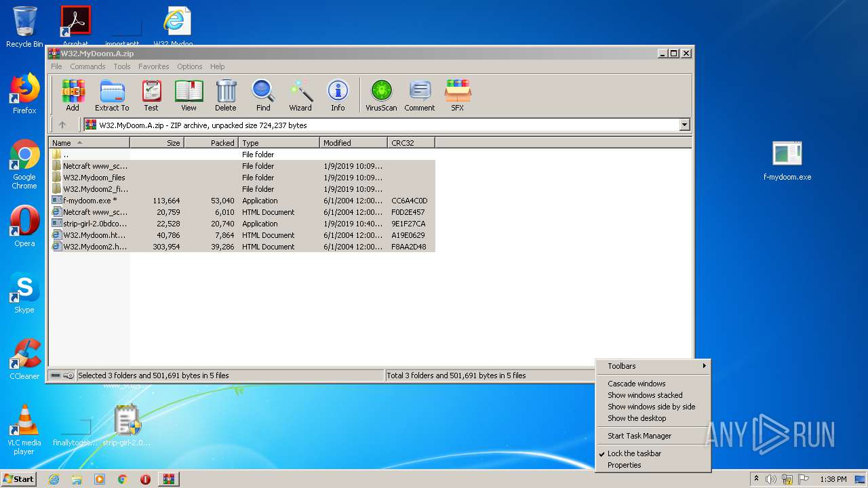Click the Delete trash icon
The width and height of the screenshot is (868, 488).
(x=226, y=95)
